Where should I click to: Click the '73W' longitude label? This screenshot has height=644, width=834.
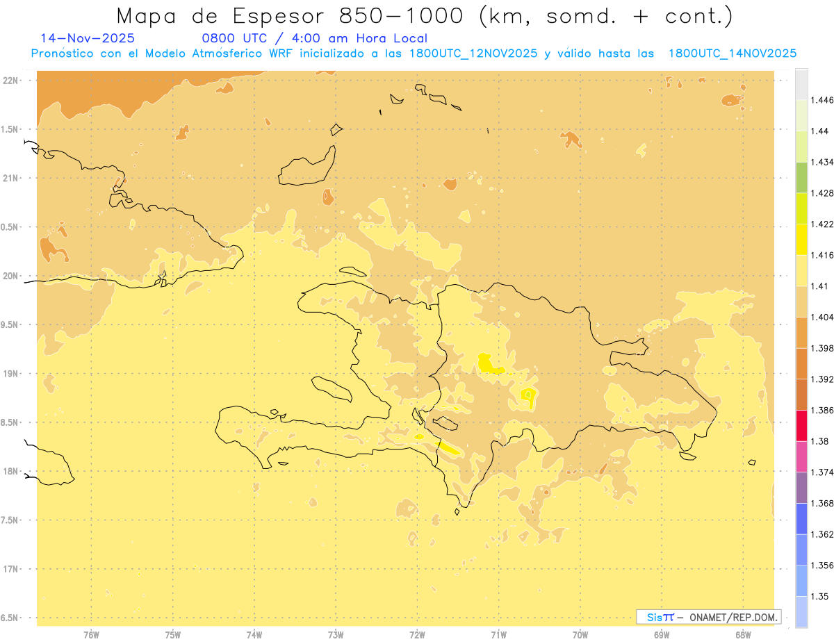tap(336, 635)
